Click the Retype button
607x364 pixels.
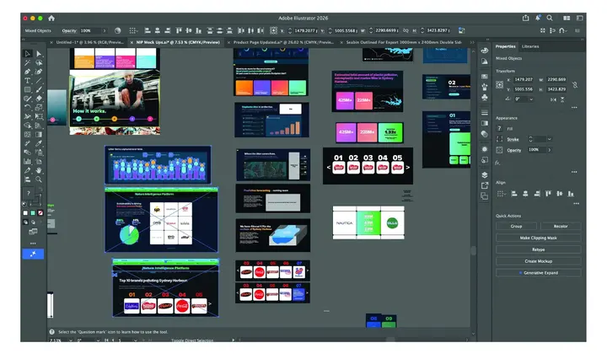click(538, 249)
